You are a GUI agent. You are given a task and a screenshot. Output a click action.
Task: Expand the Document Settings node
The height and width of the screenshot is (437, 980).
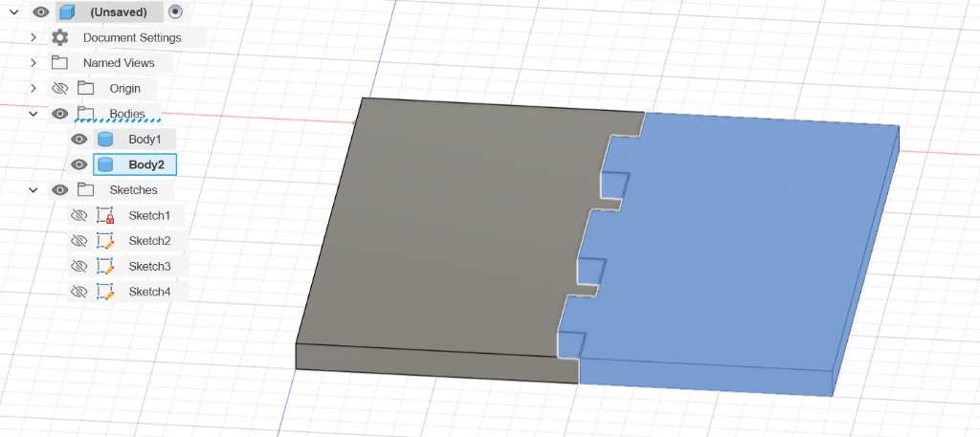click(x=33, y=37)
